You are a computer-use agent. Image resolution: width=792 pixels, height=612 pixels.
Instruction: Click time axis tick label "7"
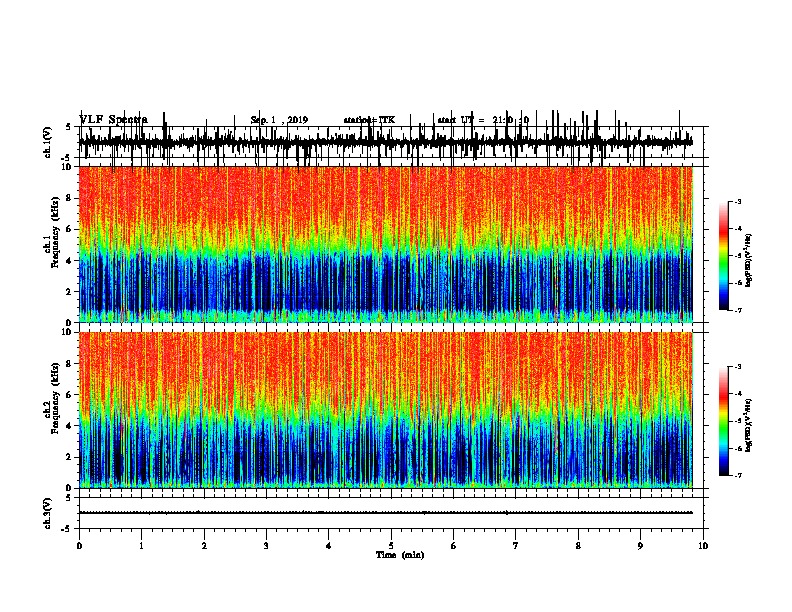coord(516,546)
